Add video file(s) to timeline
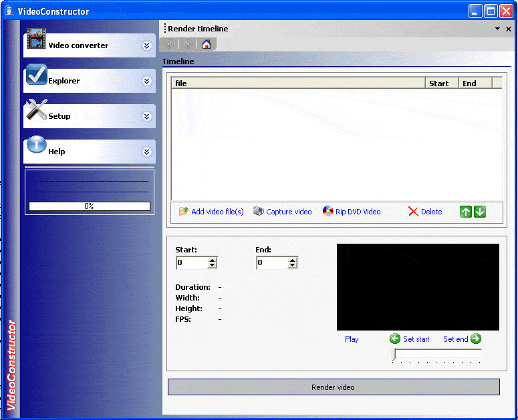Screen dimensions: 518x420 (211, 212)
